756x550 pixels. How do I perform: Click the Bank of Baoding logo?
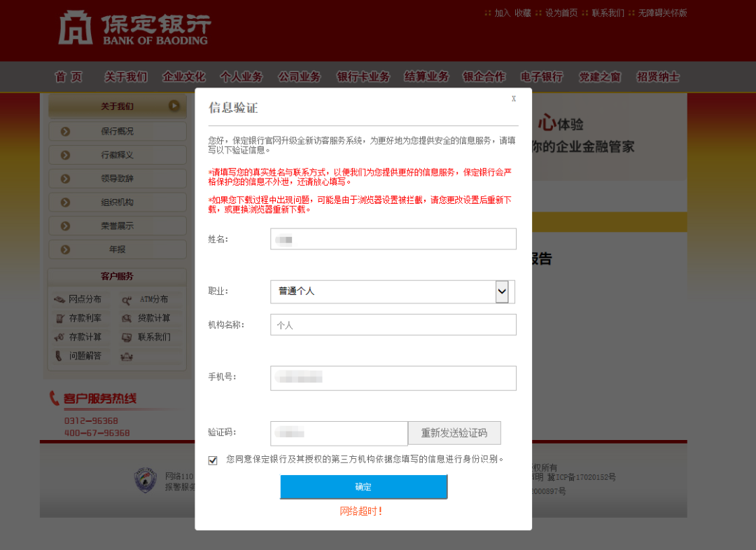point(134,28)
